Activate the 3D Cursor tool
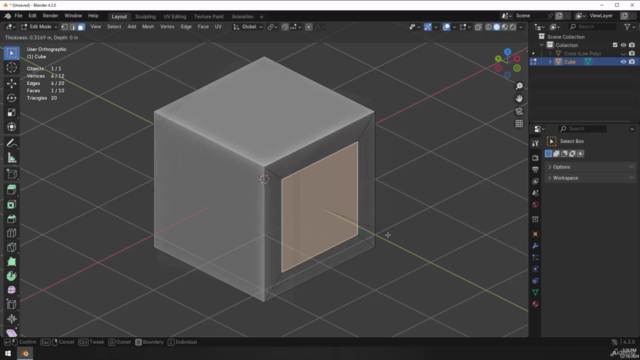The height and width of the screenshot is (360, 640). tap(11, 68)
